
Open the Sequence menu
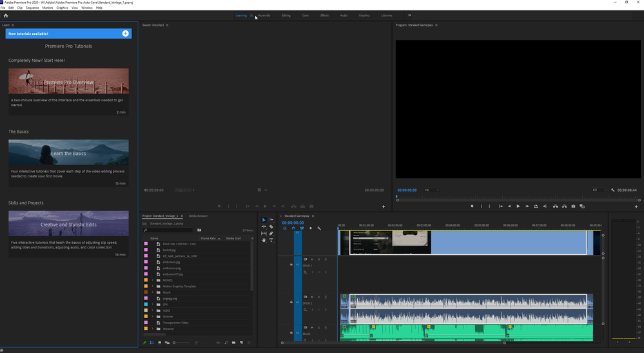click(x=32, y=8)
